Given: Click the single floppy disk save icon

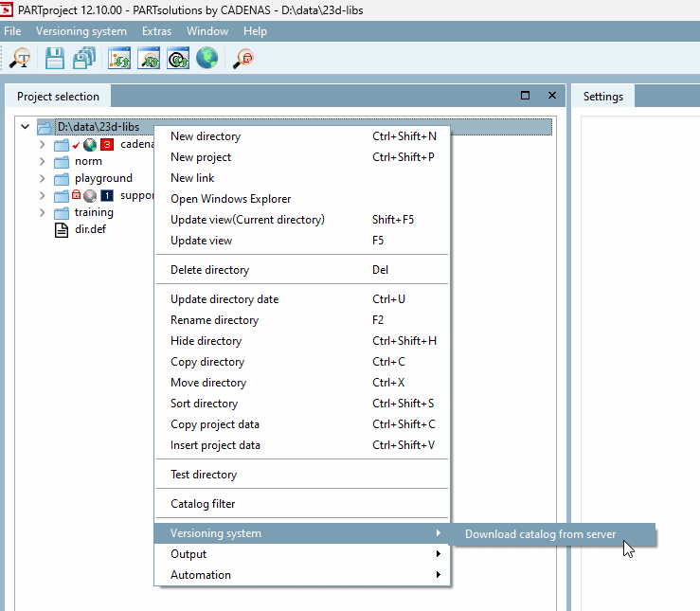Looking at the screenshot, I should click(x=56, y=59).
